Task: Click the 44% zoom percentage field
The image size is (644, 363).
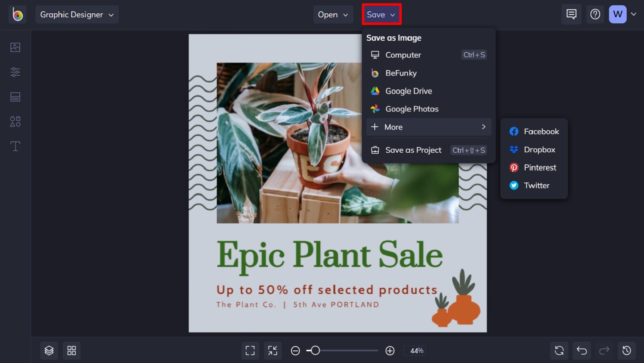Action: click(415, 350)
